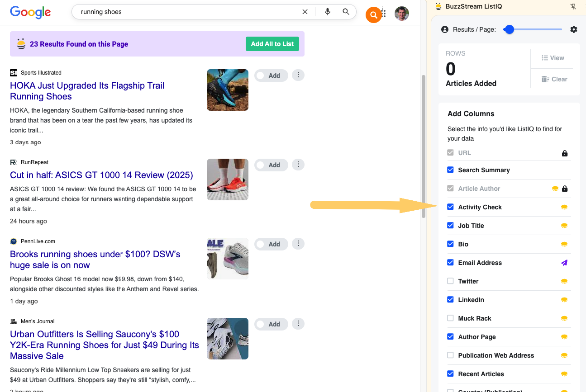Screen dimensions: 586x392
Task: Open the Google apps grid icon
Action: tap(382, 13)
